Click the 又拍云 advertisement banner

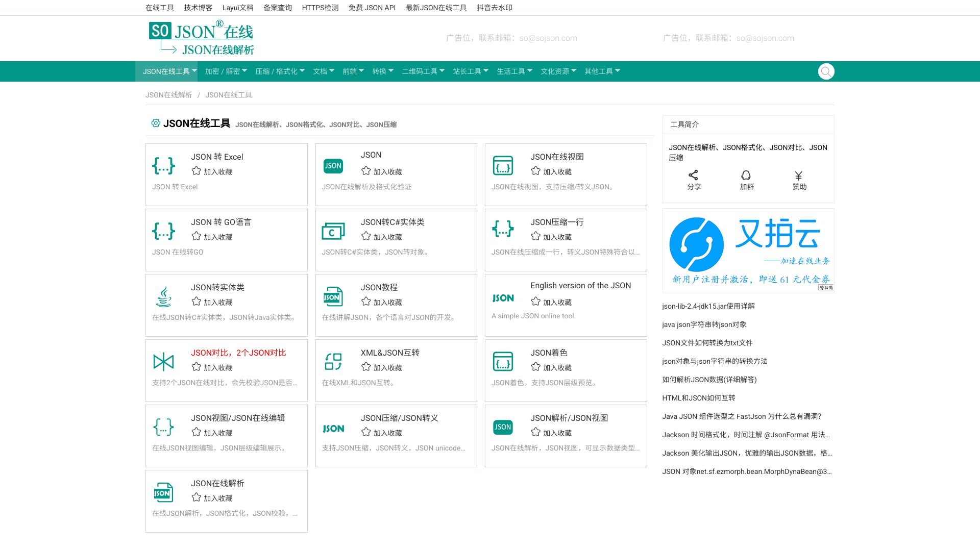748,251
